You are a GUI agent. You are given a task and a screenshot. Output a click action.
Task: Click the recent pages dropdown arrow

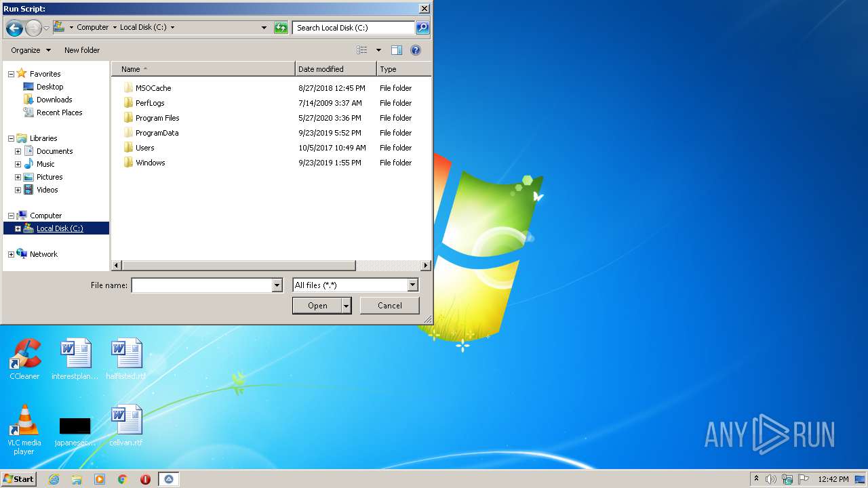coord(46,28)
